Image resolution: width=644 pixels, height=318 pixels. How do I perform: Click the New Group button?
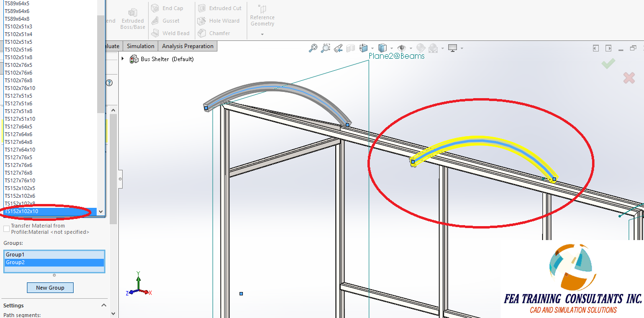coord(50,287)
